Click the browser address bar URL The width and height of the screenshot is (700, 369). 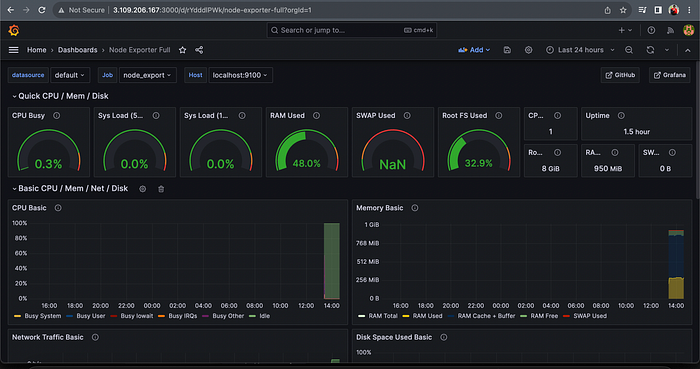pos(212,10)
